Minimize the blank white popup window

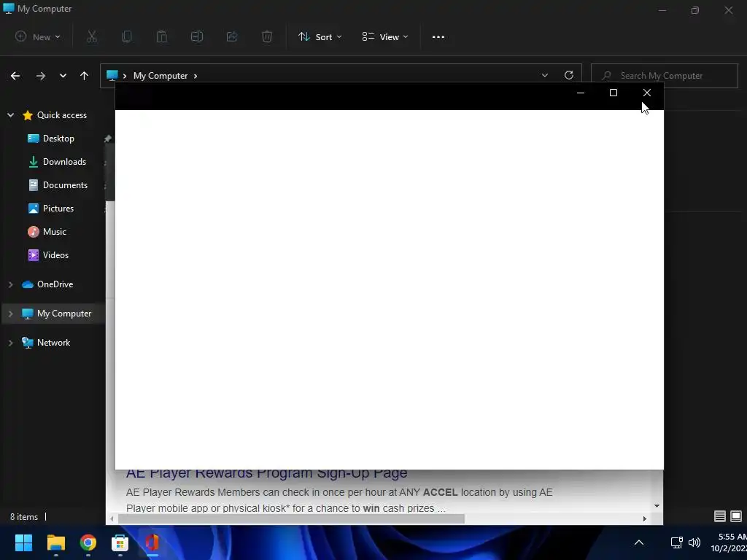pyautogui.click(x=580, y=93)
